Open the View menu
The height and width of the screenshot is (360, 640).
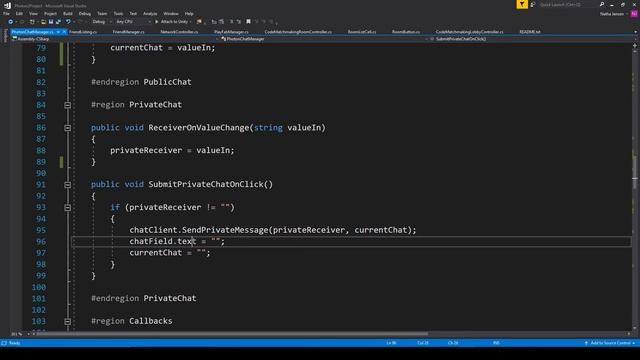(33, 13)
